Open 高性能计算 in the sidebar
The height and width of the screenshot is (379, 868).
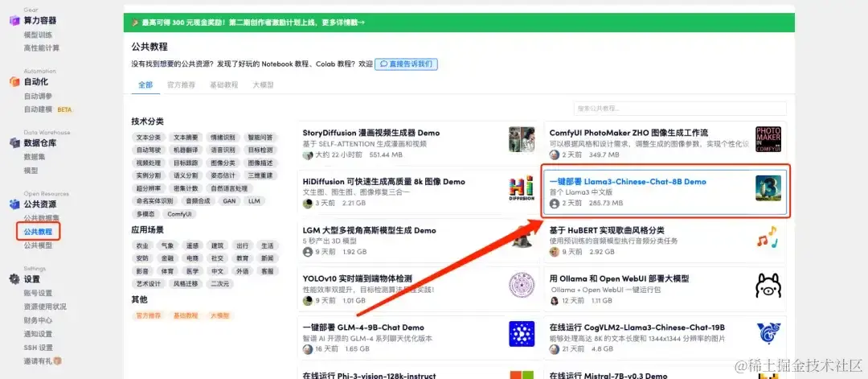[42, 48]
